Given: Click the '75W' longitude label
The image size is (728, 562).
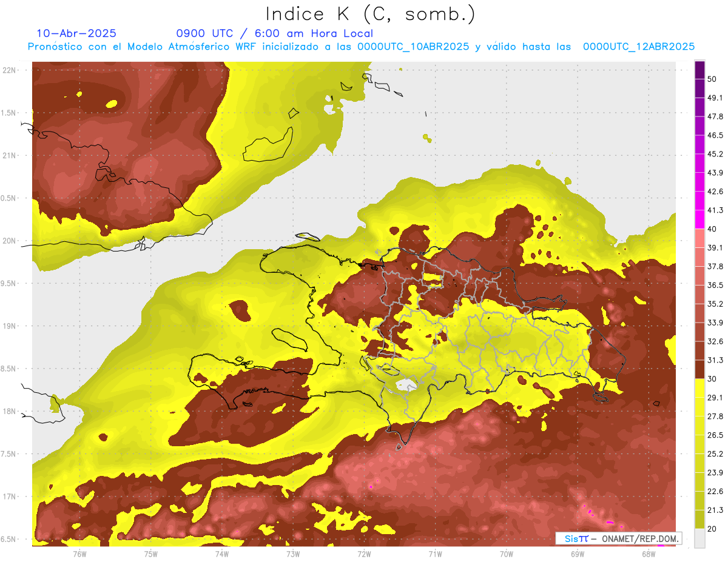Looking at the screenshot, I should [x=150, y=554].
